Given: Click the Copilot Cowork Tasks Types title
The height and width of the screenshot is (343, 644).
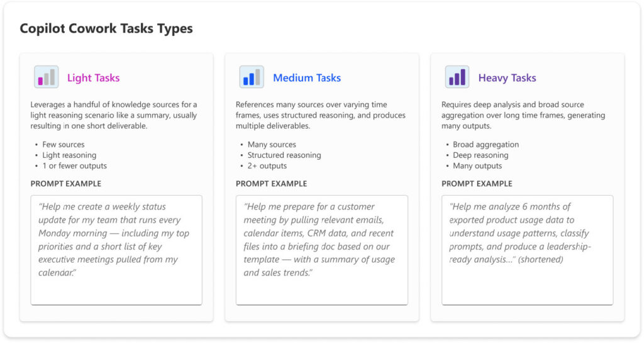Looking at the screenshot, I should [x=106, y=28].
